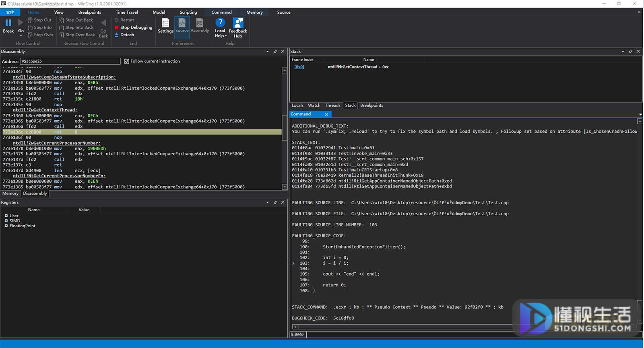The image size is (644, 348).
Task: Open Feedback Hub
Action: (238, 28)
